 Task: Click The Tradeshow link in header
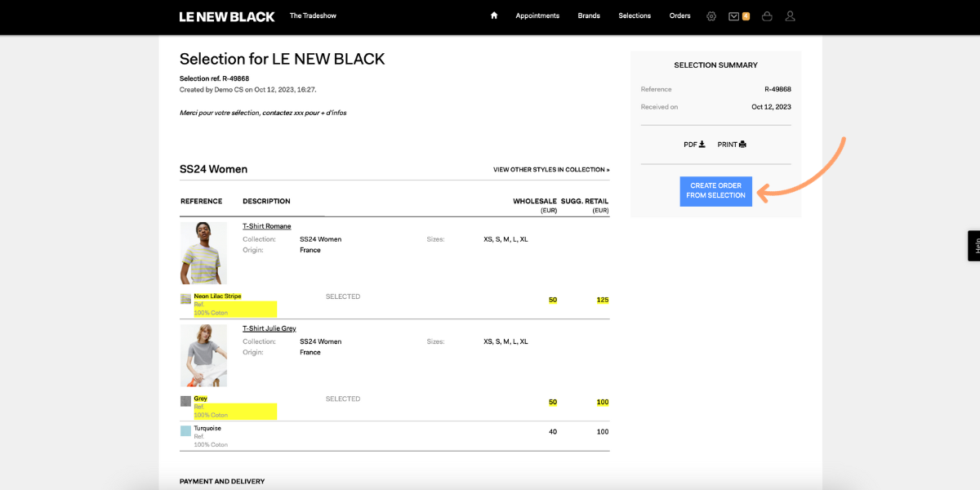[x=313, y=16]
